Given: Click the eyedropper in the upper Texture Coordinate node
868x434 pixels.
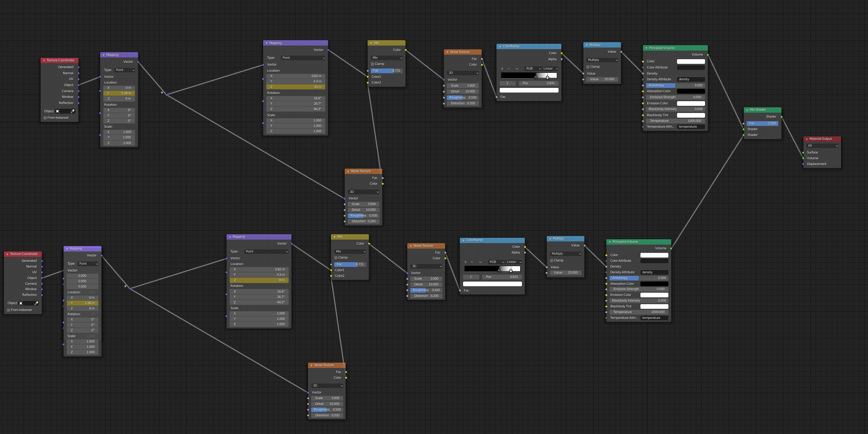Looking at the screenshot, I should click(73, 111).
